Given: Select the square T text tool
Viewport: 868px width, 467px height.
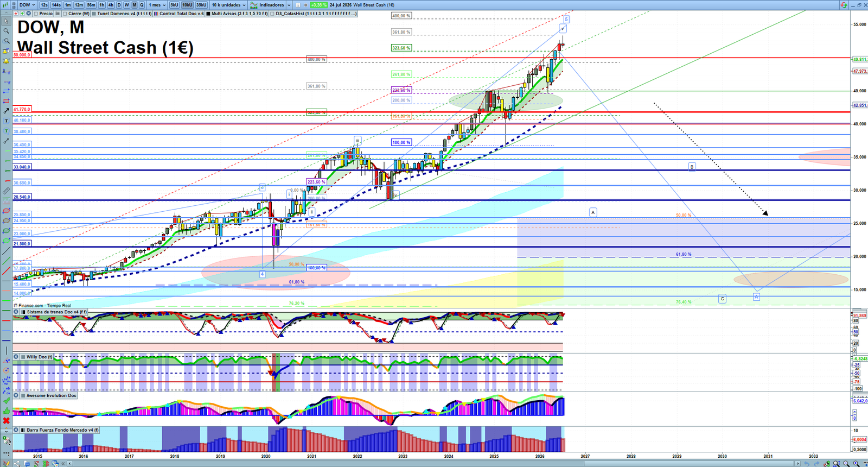Looking at the screenshot, I should [x=6, y=121].
